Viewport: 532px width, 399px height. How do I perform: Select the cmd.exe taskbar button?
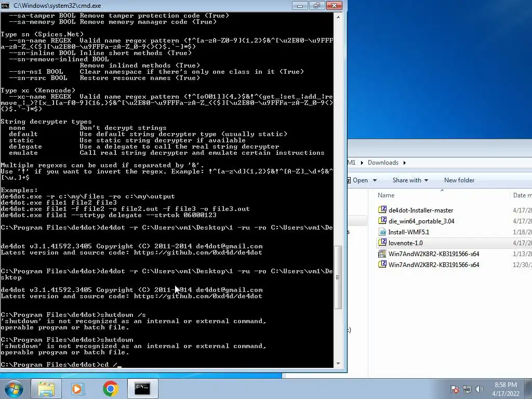point(142,389)
